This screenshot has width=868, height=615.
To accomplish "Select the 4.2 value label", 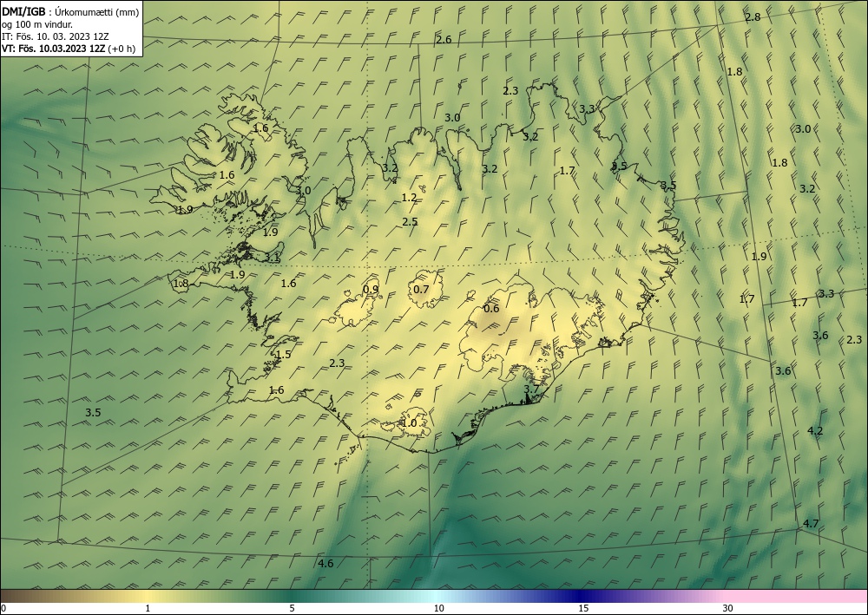I will [x=815, y=431].
